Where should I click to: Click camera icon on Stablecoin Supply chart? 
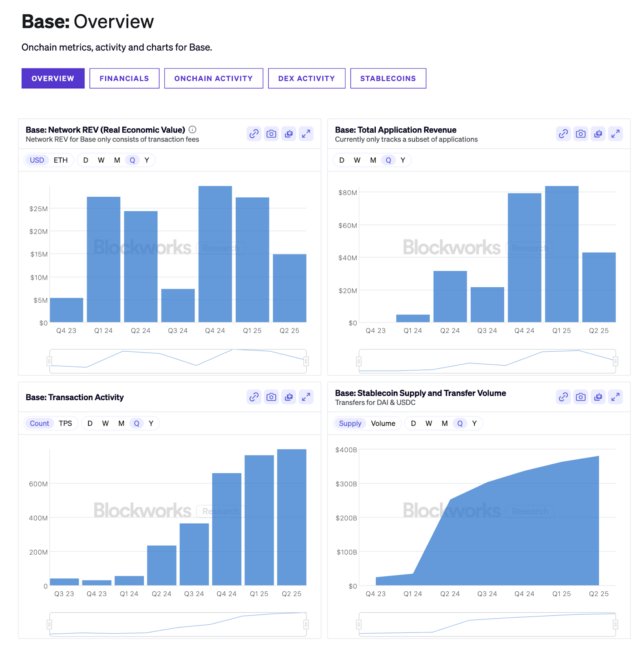[x=580, y=397]
